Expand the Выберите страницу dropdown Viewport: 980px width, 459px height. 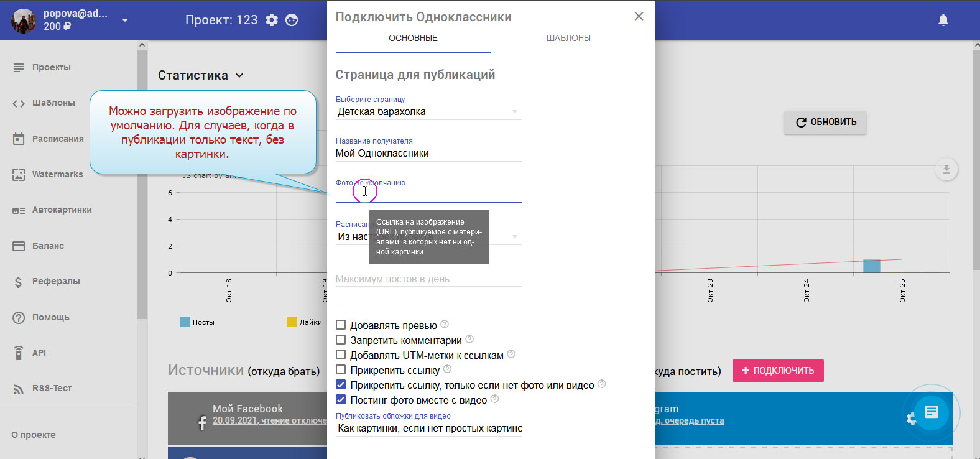[x=514, y=112]
